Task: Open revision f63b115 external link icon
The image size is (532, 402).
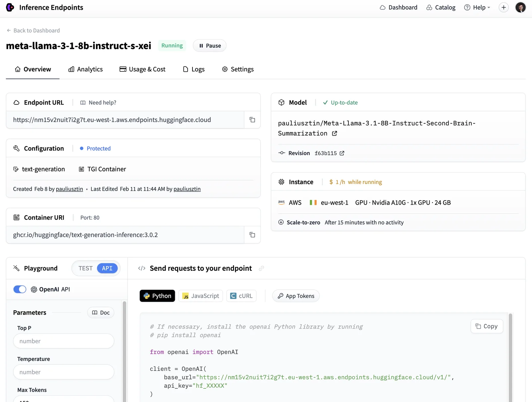Action: (x=342, y=153)
